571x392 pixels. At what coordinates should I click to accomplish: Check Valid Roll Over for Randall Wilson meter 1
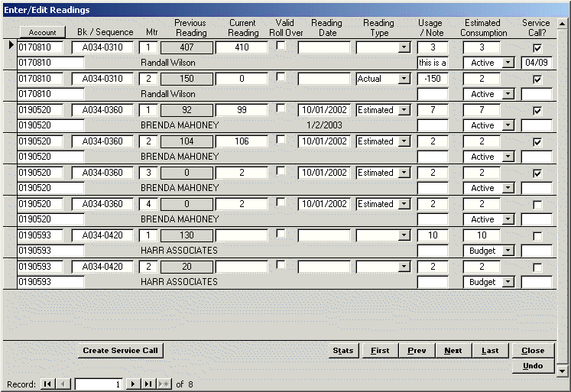point(281,46)
